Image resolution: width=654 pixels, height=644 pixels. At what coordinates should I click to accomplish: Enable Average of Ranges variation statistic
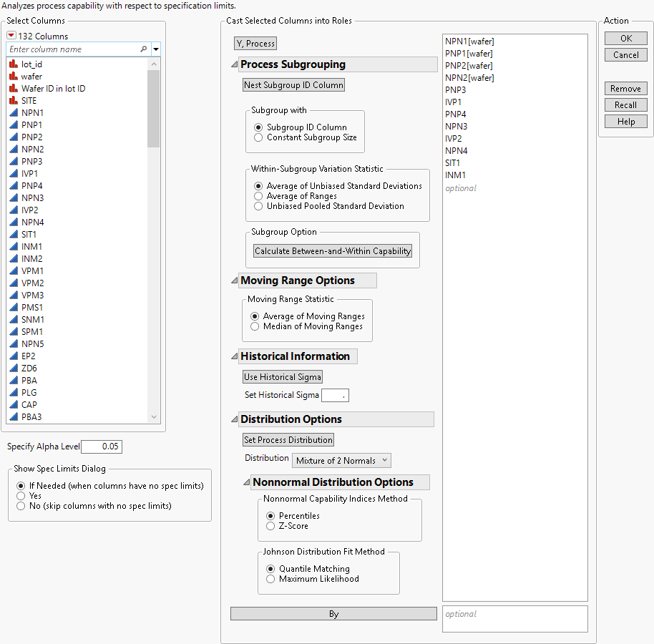point(259,196)
